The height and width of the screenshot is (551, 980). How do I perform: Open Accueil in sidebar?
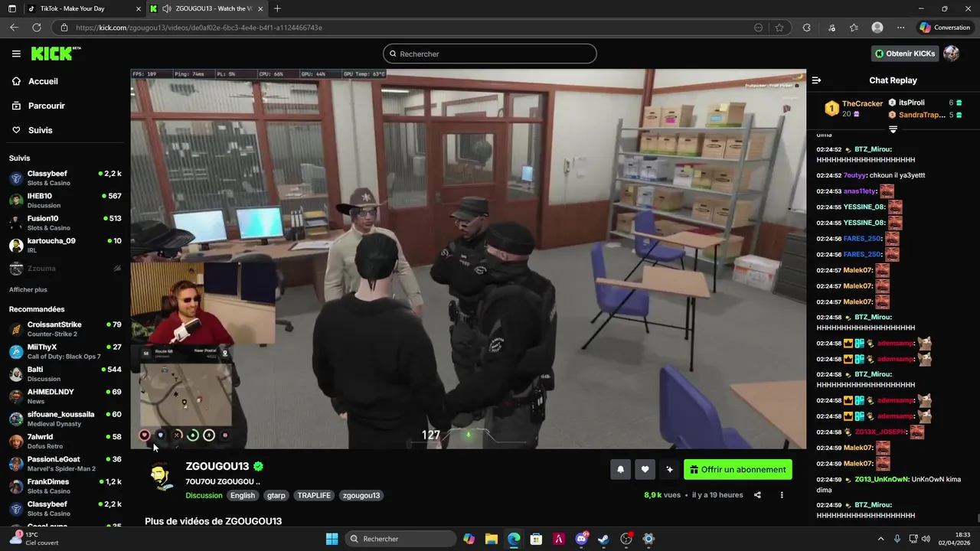(x=43, y=81)
